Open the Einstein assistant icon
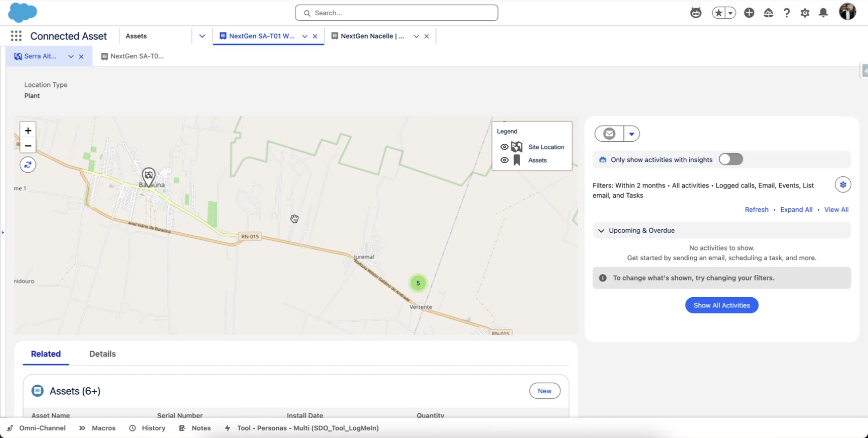 (x=696, y=13)
